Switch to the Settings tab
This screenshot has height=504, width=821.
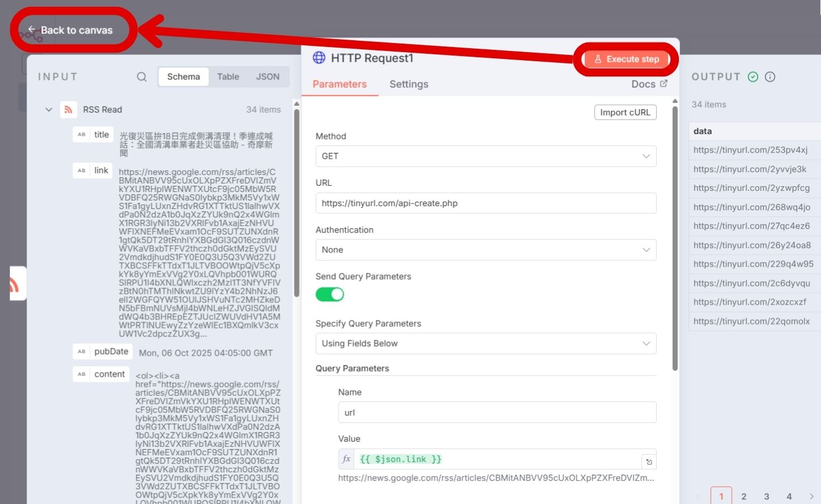coord(408,84)
